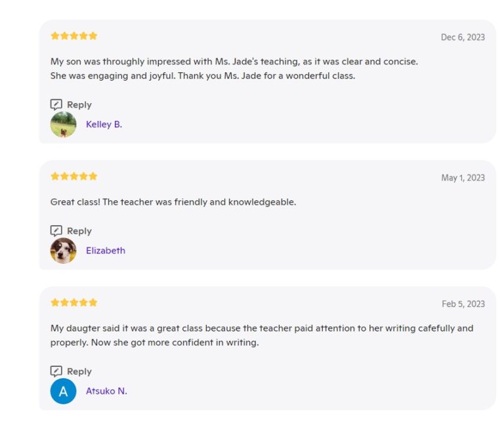Image resolution: width=504 pixels, height=422 pixels.
Task: Click the five-star rating on Elizabeth's review
Action: [74, 177]
